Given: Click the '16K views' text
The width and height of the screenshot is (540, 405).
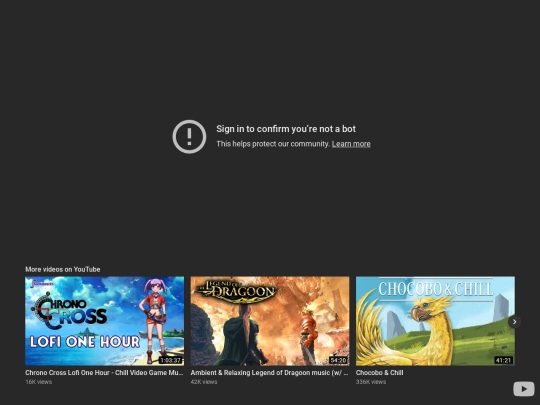Looking at the screenshot, I should click(x=39, y=382).
